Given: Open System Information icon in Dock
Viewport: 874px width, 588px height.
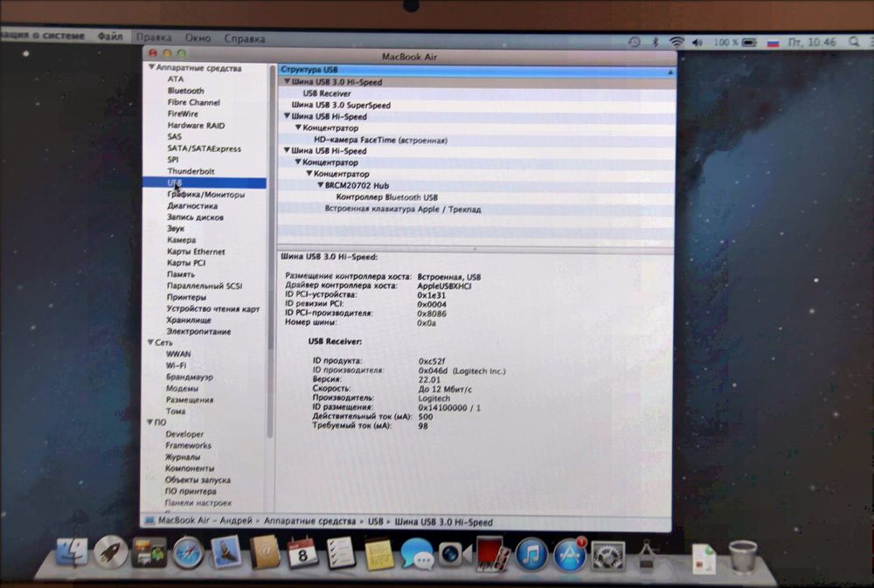Looking at the screenshot, I should (647, 555).
